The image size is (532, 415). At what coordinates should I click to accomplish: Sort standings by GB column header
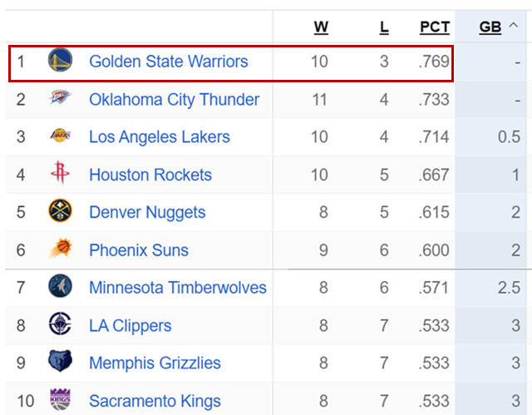(x=490, y=27)
